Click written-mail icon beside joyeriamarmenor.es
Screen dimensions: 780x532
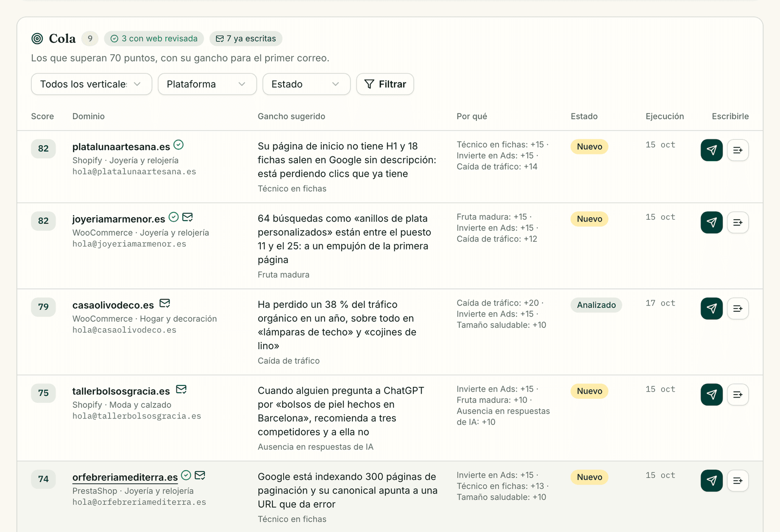coord(188,217)
